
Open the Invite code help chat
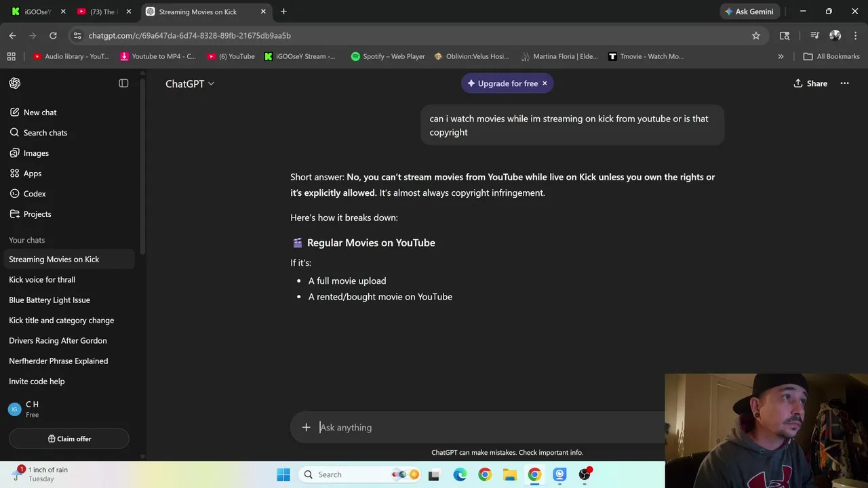point(68,382)
